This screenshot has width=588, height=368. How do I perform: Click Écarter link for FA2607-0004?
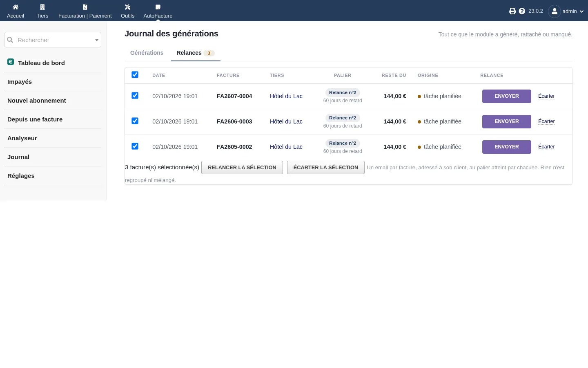[x=546, y=96]
